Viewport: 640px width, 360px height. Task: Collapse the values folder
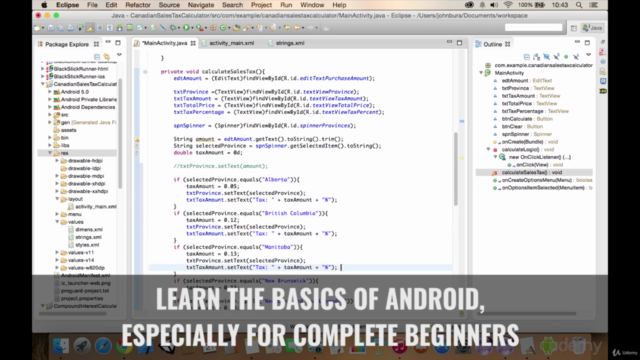click(57, 222)
